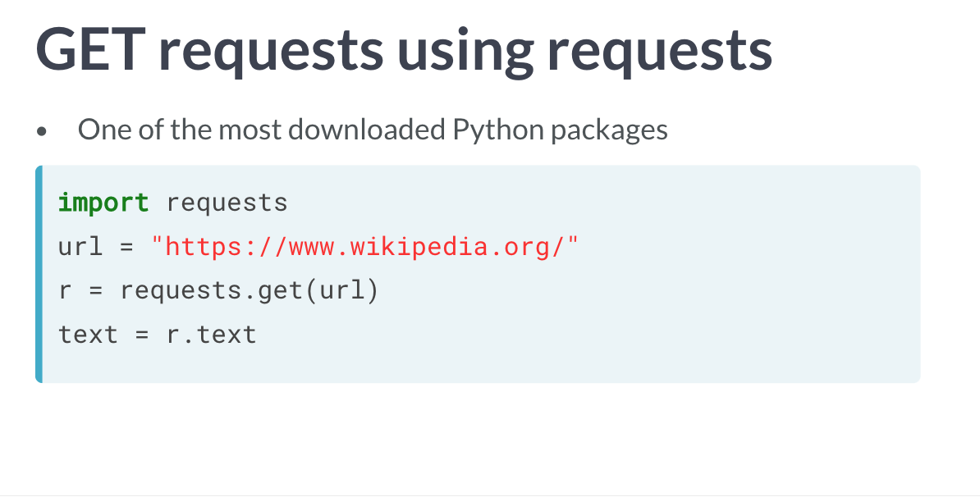
Task: Click the bullet point marker dot
Action: 41,131
